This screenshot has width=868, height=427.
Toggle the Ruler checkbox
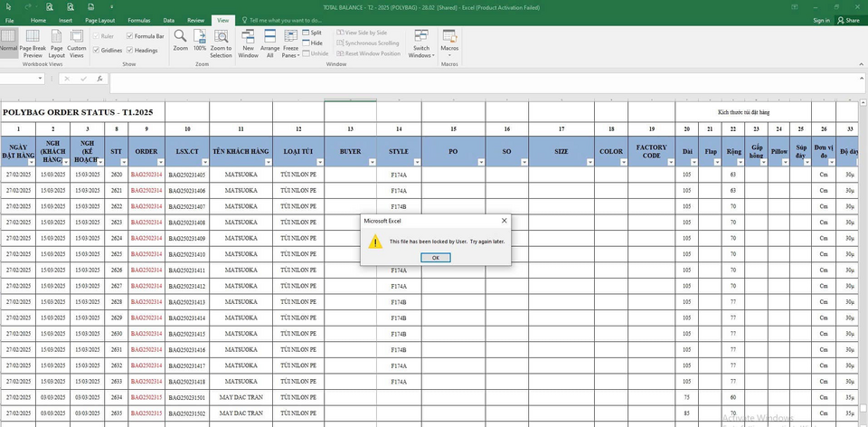tap(97, 36)
